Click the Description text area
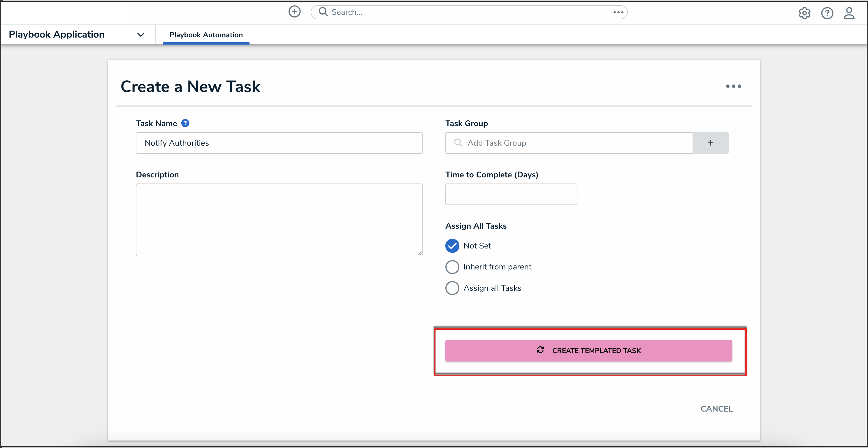Image resolution: width=868 pixels, height=448 pixels. 279,220
